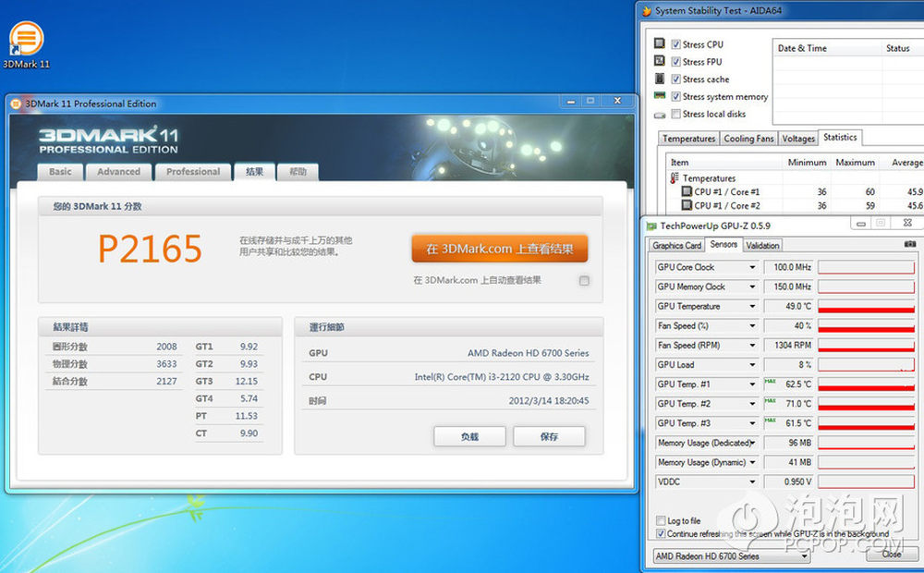The width and height of the screenshot is (924, 573).
Task: Open the GPU Core Clock sensor dropdown
Action: point(752,267)
